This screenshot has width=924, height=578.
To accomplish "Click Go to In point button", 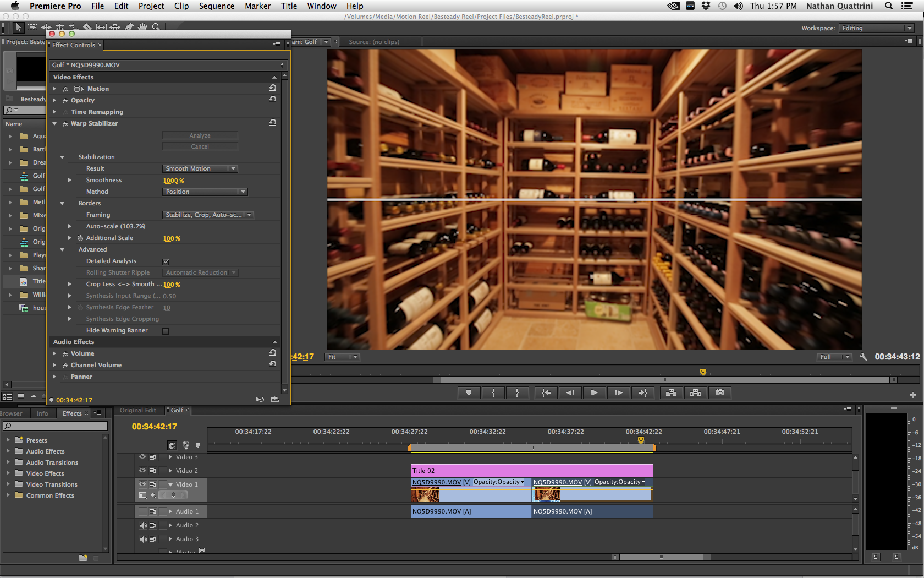I will (546, 392).
